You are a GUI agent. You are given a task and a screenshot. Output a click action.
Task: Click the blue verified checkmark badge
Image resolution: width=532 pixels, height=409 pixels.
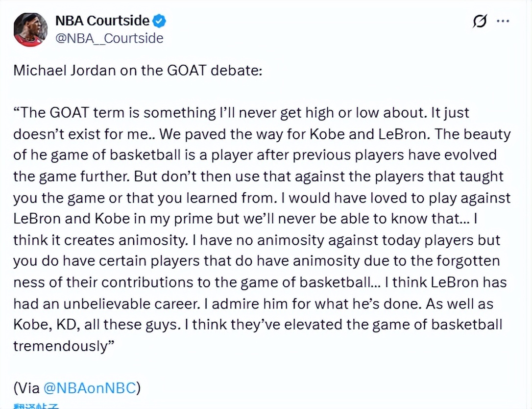(160, 21)
